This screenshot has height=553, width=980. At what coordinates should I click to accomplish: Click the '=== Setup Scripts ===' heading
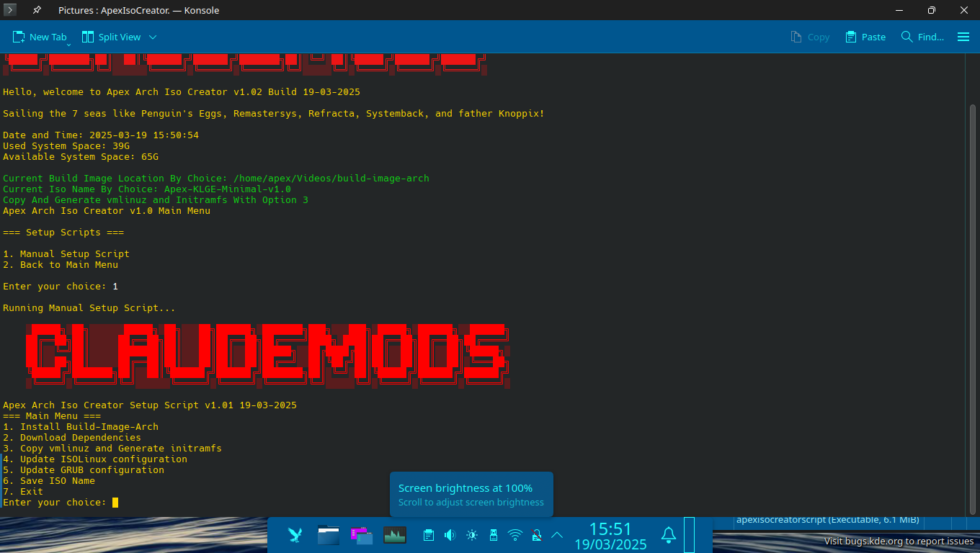[x=63, y=233]
